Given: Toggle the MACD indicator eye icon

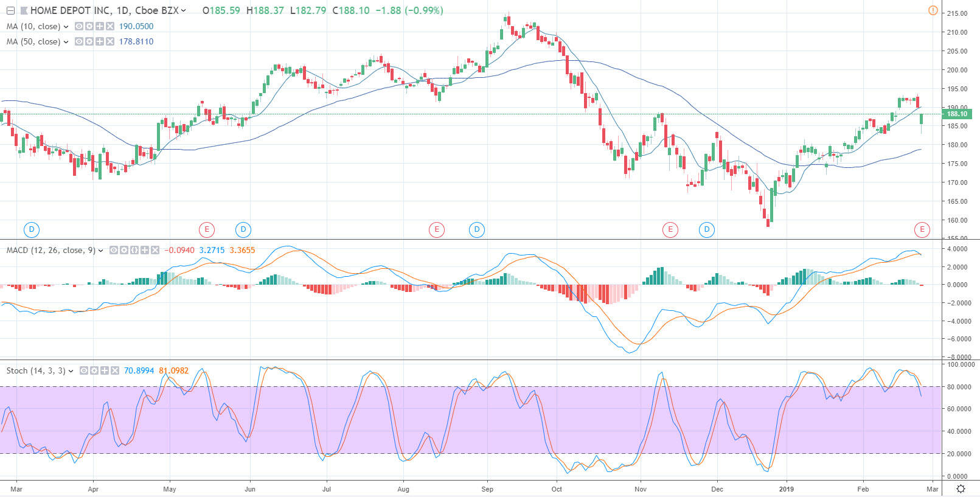Looking at the screenshot, I should coord(114,250).
